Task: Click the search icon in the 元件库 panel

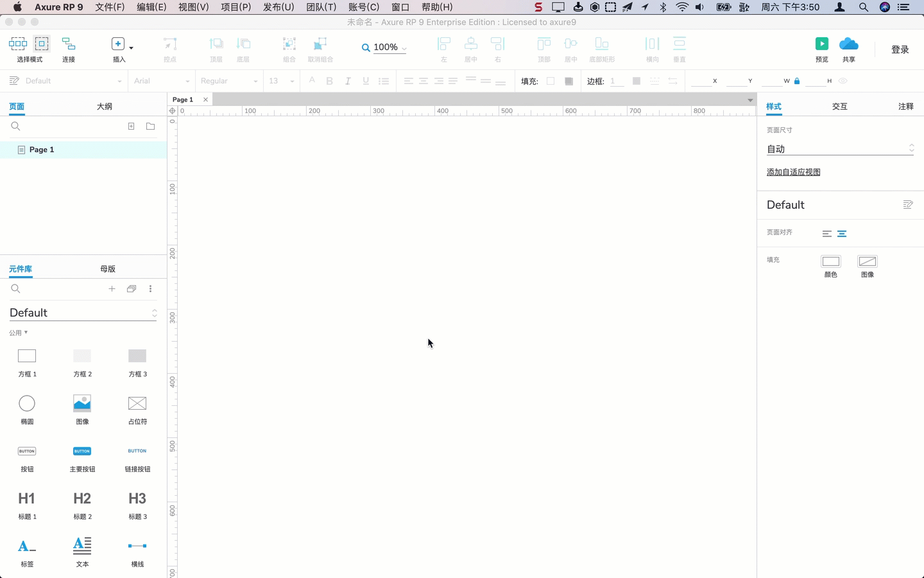Action: point(15,289)
